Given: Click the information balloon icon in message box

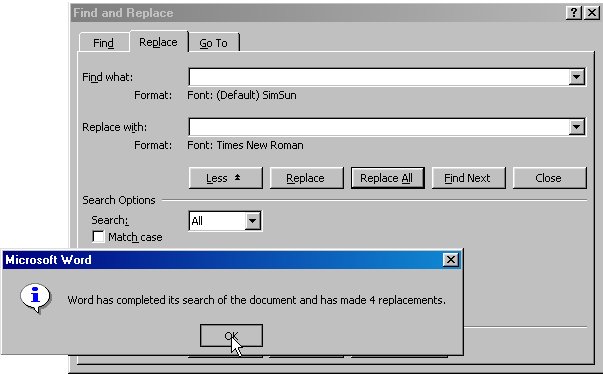Looking at the screenshot, I should 35,298.
